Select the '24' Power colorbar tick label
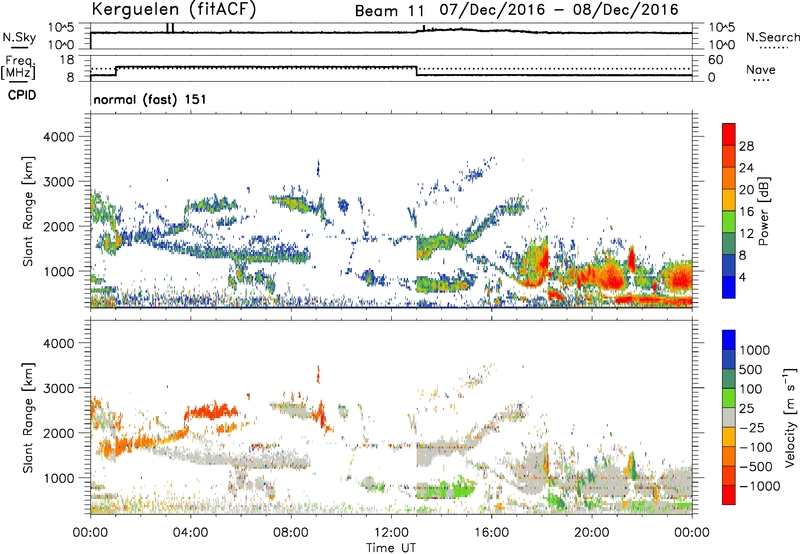The image size is (800, 554). [746, 168]
